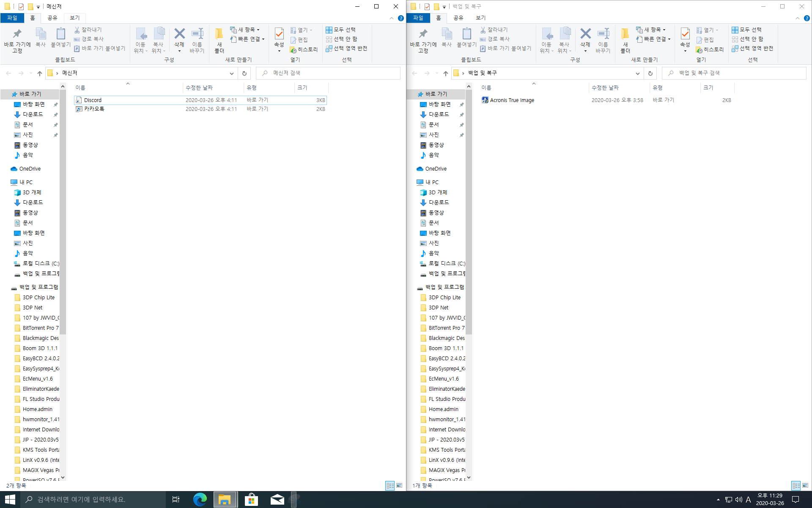Click Copy path (경로 복사) in left window
Image resolution: width=812 pixels, height=508 pixels.
[x=89, y=39]
